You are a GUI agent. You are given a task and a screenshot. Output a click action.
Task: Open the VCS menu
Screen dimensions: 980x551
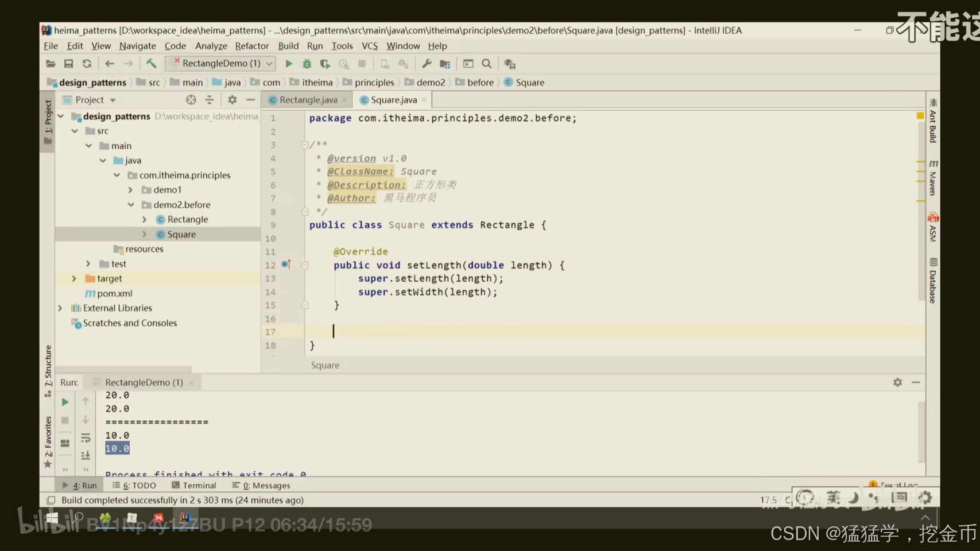(x=370, y=46)
